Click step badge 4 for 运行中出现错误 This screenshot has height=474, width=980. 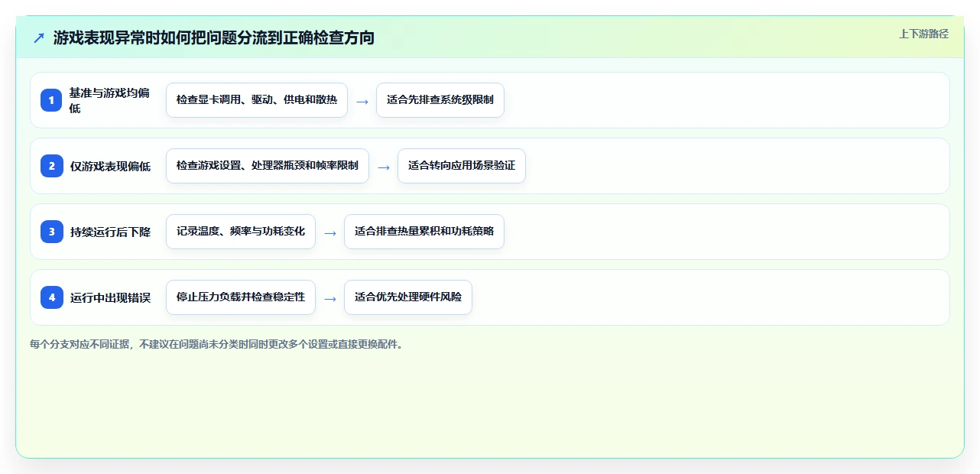point(52,297)
